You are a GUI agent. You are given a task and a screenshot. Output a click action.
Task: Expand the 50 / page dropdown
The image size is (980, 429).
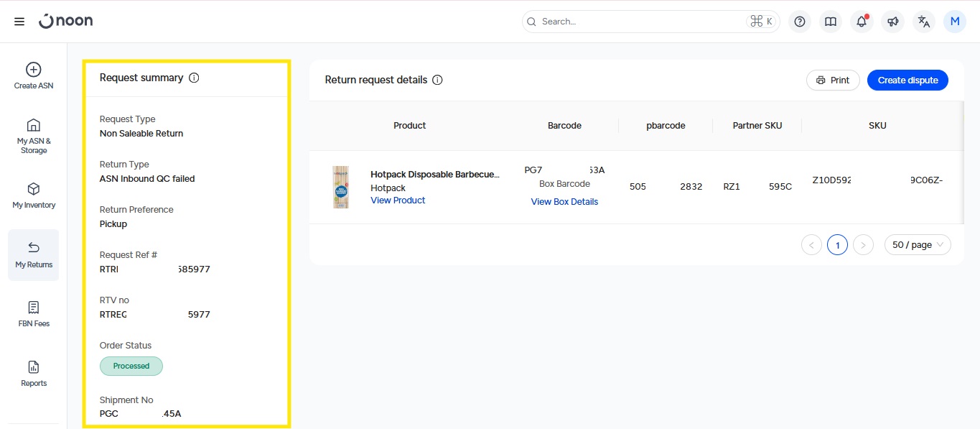click(x=918, y=245)
